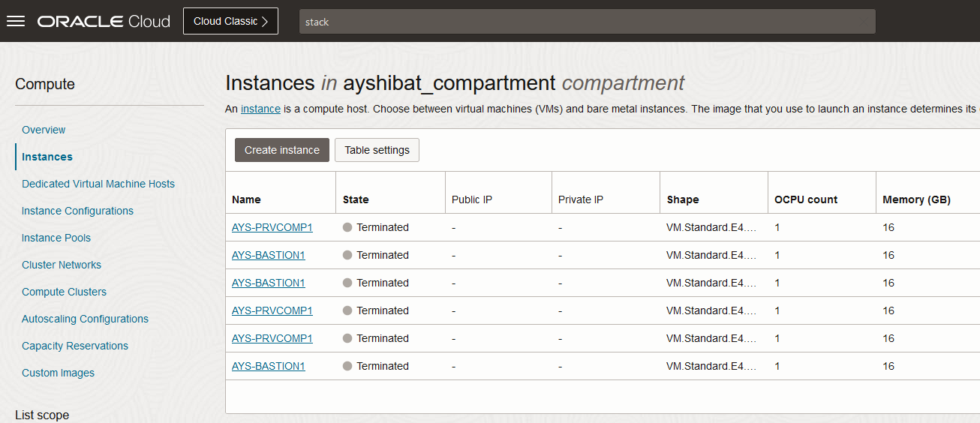Open Dedicated Virtual Machine Hosts
The width and height of the screenshot is (980, 423).
pyautogui.click(x=98, y=184)
